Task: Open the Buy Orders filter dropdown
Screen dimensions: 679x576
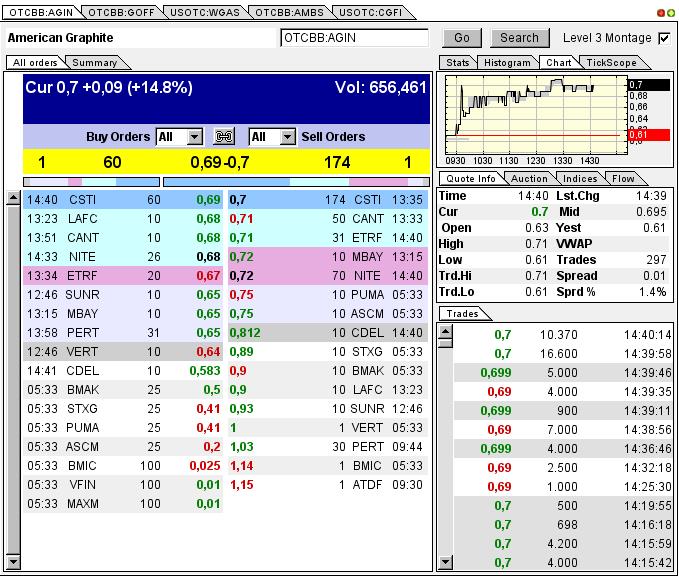Action: tap(193, 137)
